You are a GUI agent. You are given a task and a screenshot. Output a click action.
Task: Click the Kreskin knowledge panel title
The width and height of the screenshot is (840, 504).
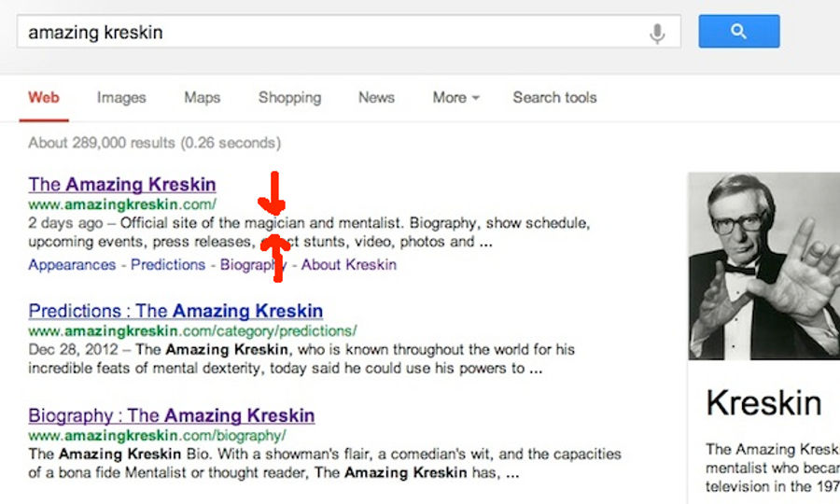pyautogui.click(x=763, y=403)
